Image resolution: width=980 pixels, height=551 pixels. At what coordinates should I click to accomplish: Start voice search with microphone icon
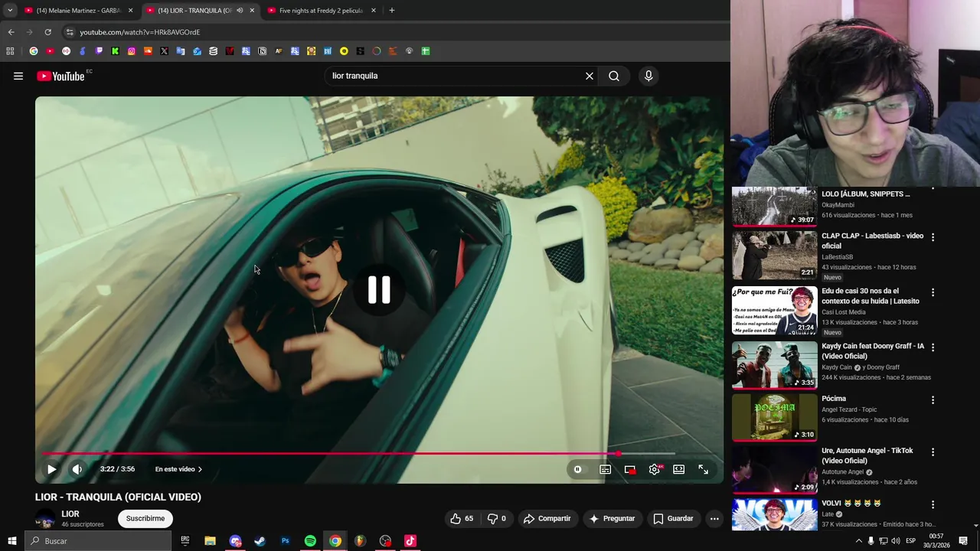[x=648, y=76]
